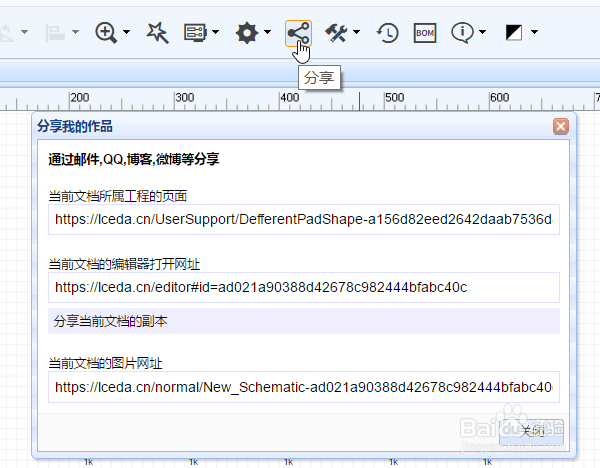The image size is (600, 468).
Task: Click the 关闭 button in dialog
Action: tap(532, 431)
